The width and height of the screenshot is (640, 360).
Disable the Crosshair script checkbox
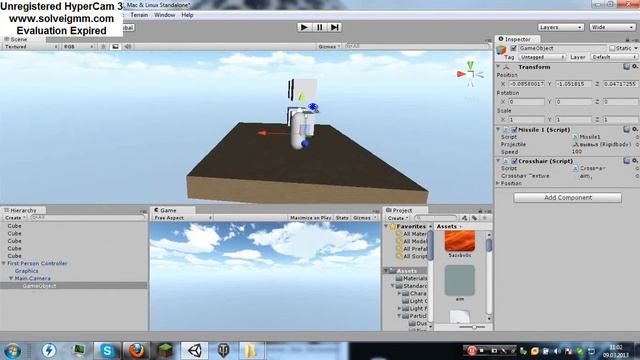[514, 161]
